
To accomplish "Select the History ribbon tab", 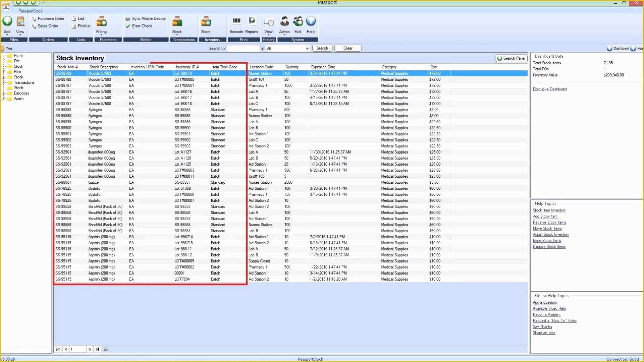I will click(x=268, y=40).
